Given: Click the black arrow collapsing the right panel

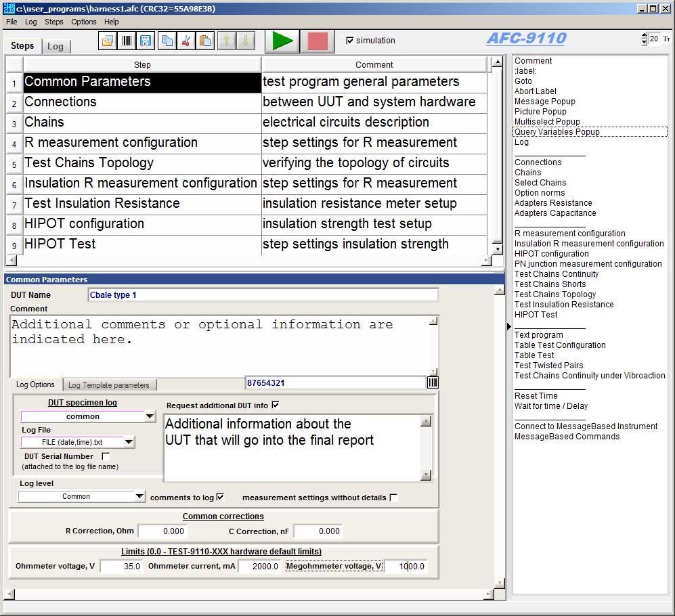Looking at the screenshot, I should point(508,326).
